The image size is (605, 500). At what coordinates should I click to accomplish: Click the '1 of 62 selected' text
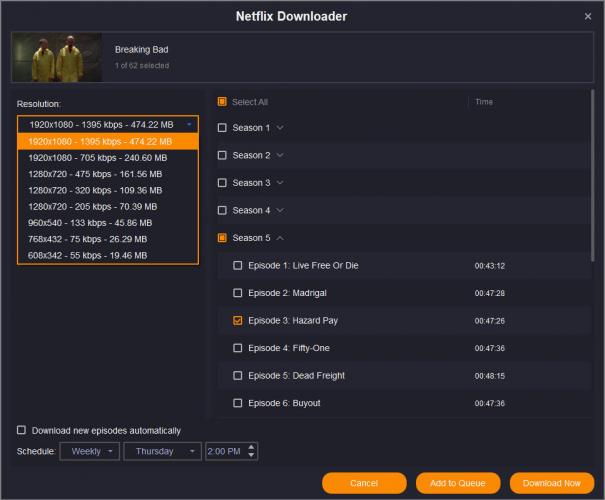(x=142, y=66)
